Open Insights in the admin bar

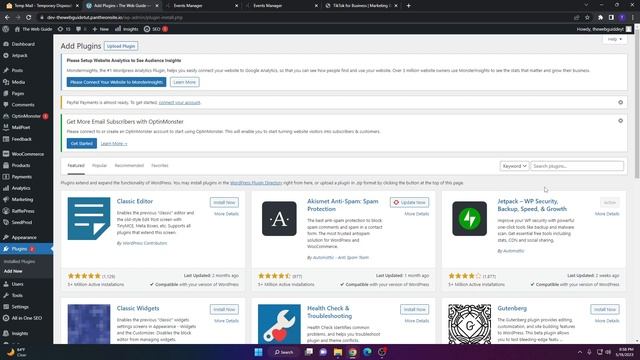pos(127,29)
